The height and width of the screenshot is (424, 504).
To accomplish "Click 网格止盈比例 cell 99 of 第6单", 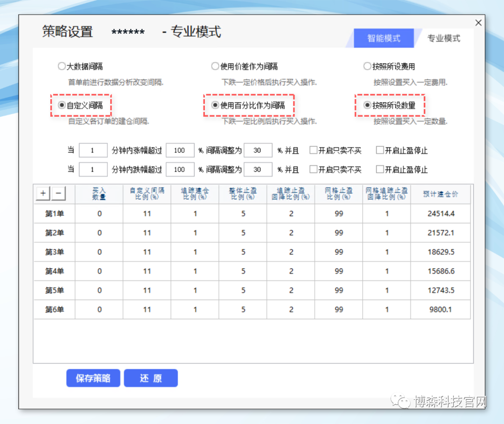I will [x=339, y=310].
